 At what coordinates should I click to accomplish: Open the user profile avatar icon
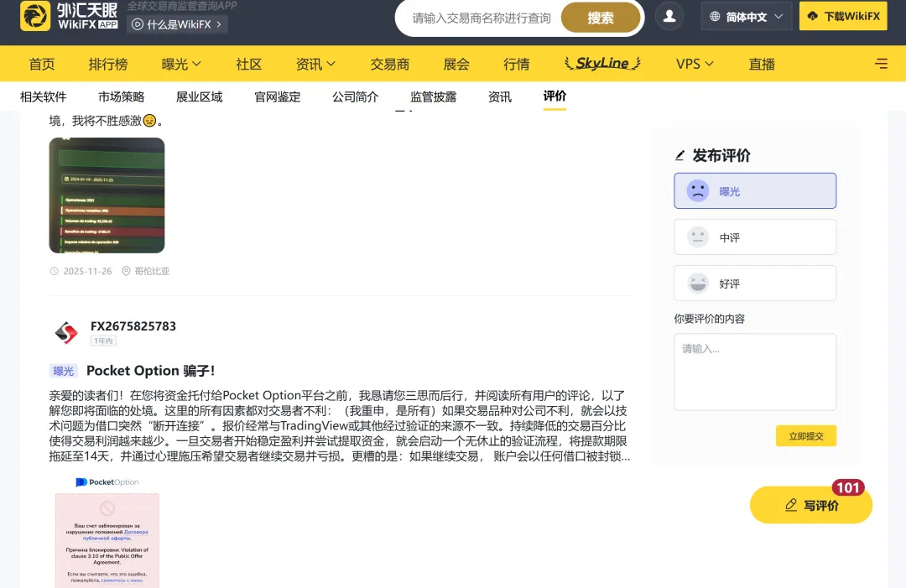(x=669, y=16)
